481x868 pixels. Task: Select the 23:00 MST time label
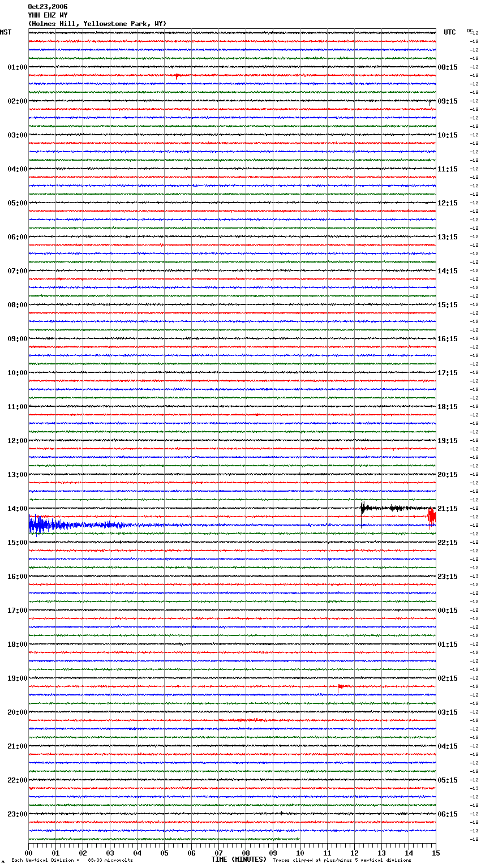pyautogui.click(x=18, y=814)
